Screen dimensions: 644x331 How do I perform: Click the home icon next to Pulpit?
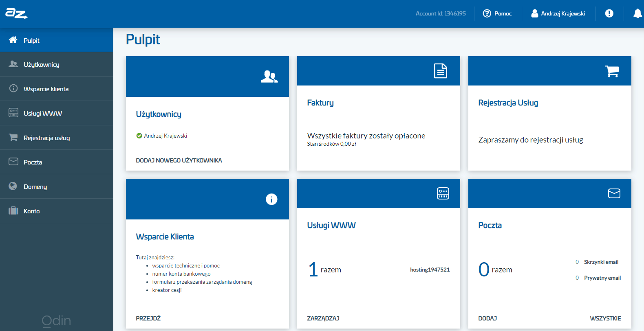(13, 39)
